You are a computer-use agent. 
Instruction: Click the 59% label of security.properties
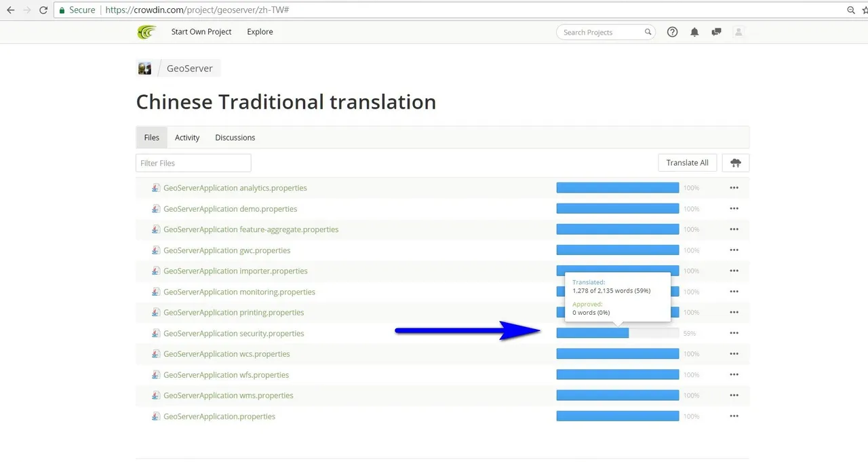pos(690,334)
